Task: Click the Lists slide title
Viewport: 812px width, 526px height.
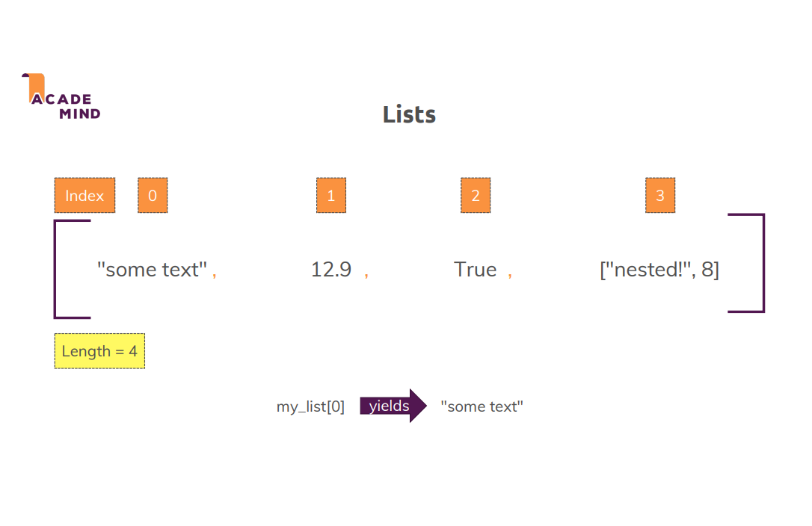Action: pos(409,114)
